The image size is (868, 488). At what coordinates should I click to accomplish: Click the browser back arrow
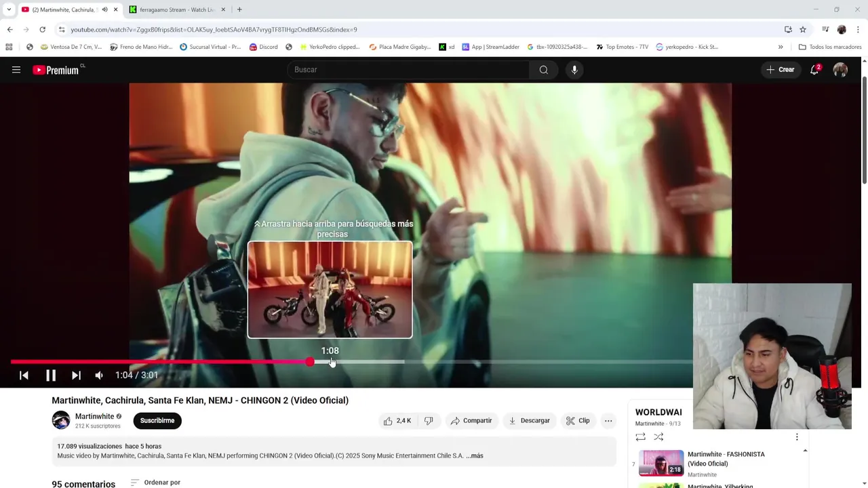coord(9,29)
